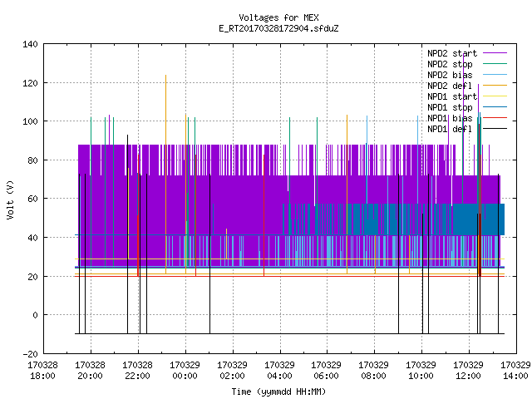Viewport: 532px width, 399px height.
Task: Click the y-axis tick value 120
Action: point(30,83)
